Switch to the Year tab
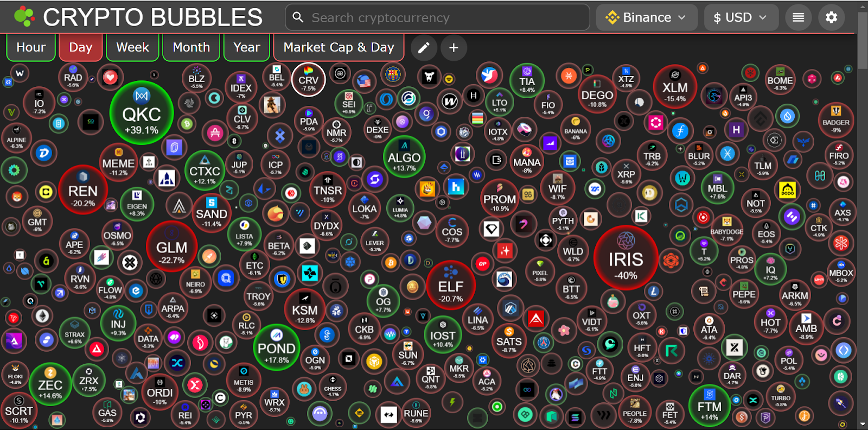The image size is (868, 430). tap(246, 48)
